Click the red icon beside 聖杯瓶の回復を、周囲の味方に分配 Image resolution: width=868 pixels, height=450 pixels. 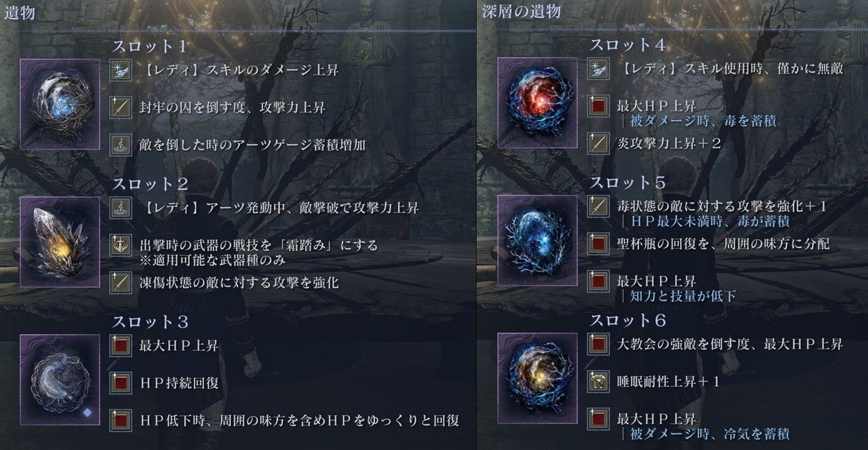click(x=597, y=244)
